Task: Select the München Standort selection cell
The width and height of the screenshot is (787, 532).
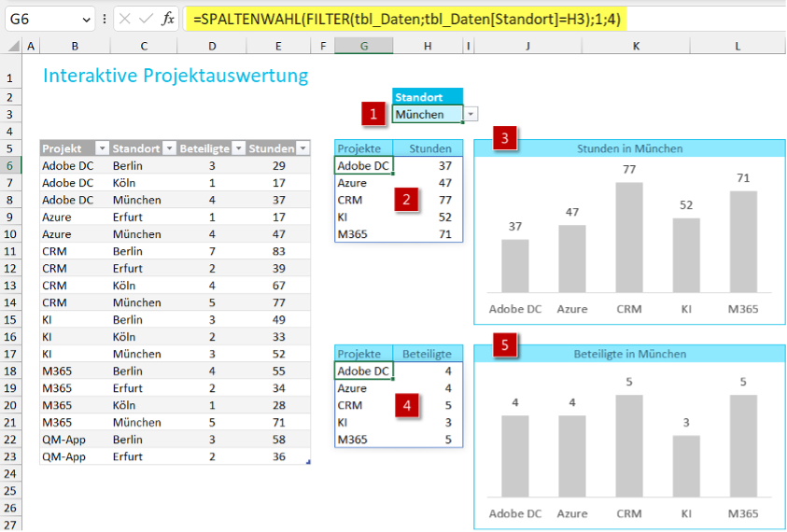Action: coord(426,114)
